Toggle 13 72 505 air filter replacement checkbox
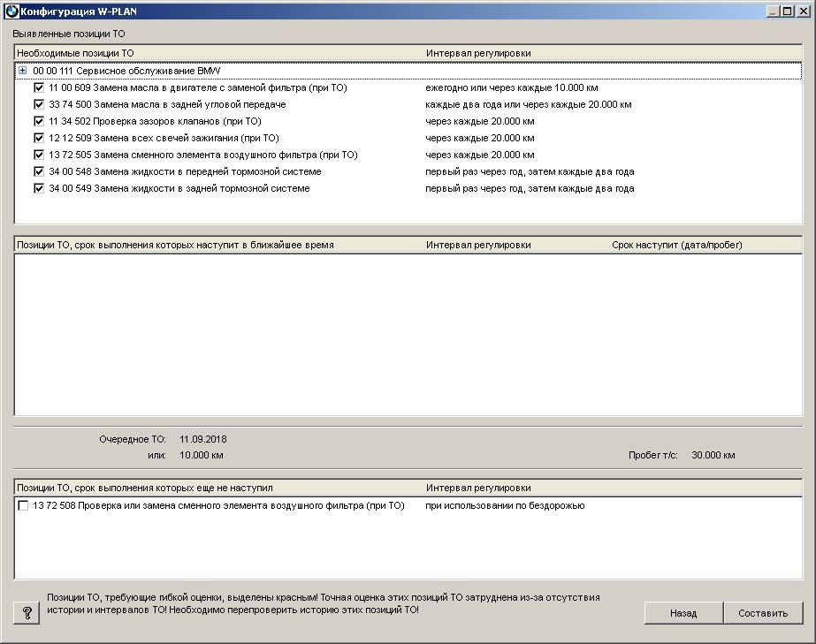816x644 pixels. (39, 155)
